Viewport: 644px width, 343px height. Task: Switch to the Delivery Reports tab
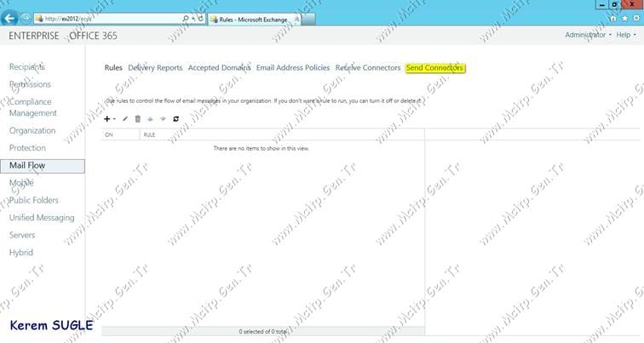tap(155, 68)
